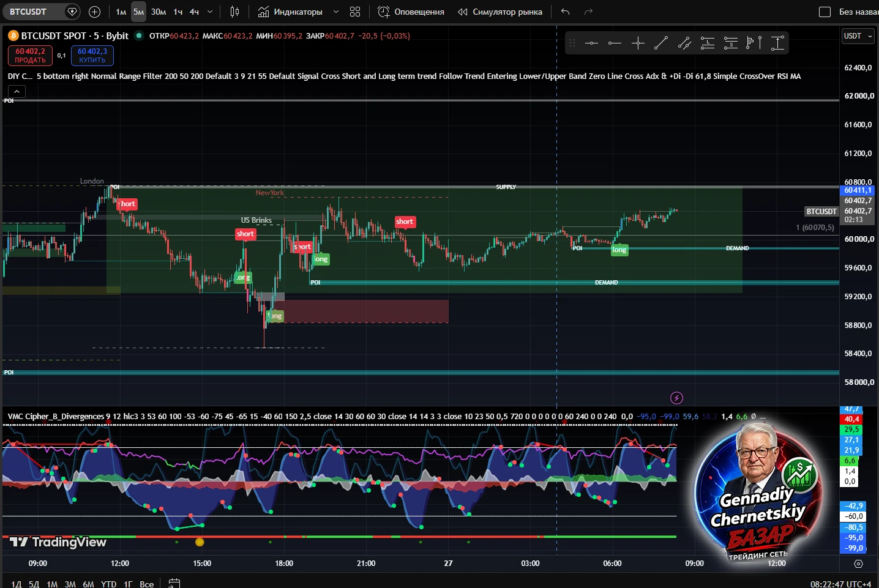Expand the indicator templates dropdown arrow
The image size is (879, 588).
pyautogui.click(x=336, y=12)
